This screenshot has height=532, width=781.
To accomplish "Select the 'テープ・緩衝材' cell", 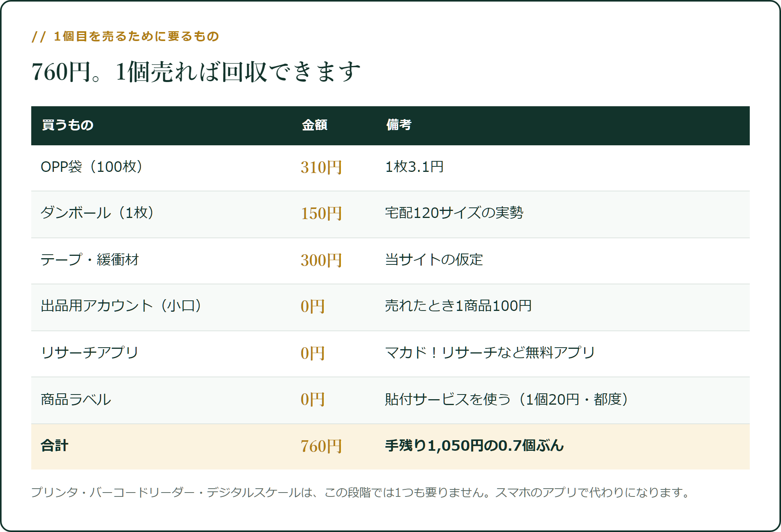I will [90, 260].
